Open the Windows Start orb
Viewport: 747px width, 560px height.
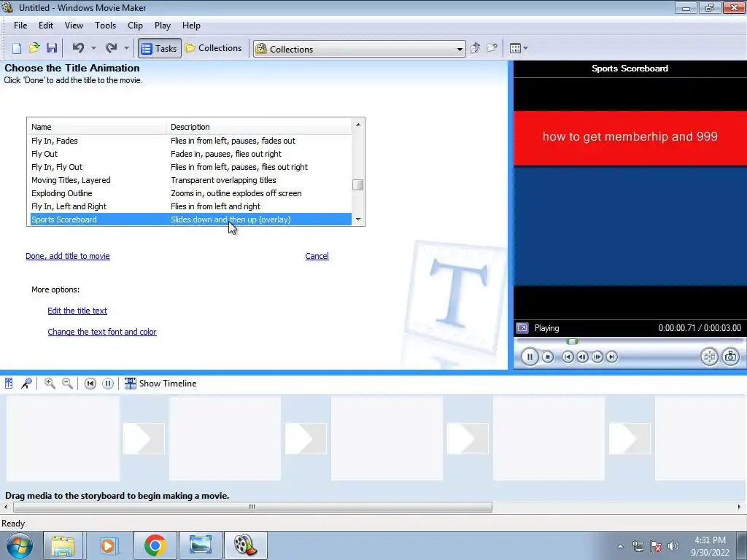pyautogui.click(x=20, y=545)
